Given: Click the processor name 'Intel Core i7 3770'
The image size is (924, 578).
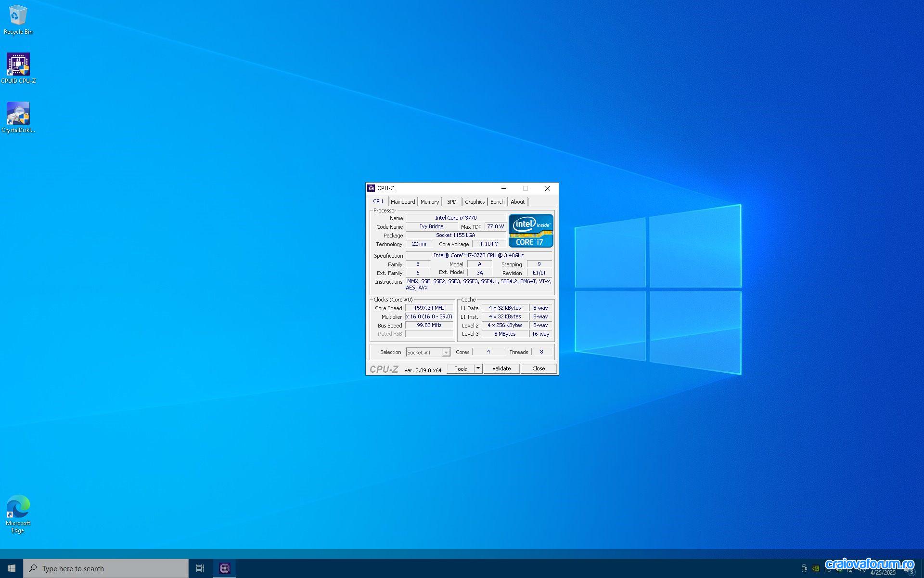Looking at the screenshot, I should (456, 218).
